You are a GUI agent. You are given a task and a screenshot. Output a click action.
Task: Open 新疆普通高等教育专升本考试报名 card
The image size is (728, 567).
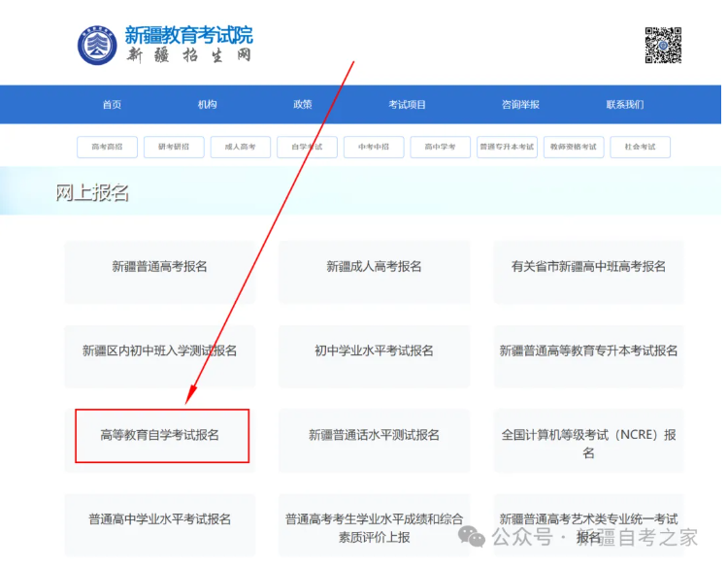tap(589, 356)
